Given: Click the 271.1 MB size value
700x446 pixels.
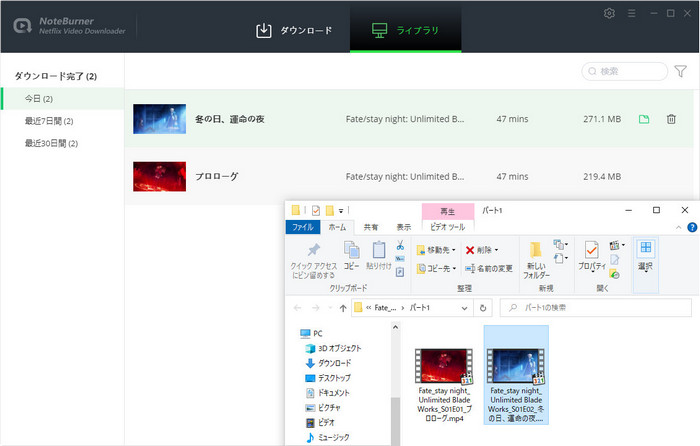Looking at the screenshot, I should coord(602,119).
